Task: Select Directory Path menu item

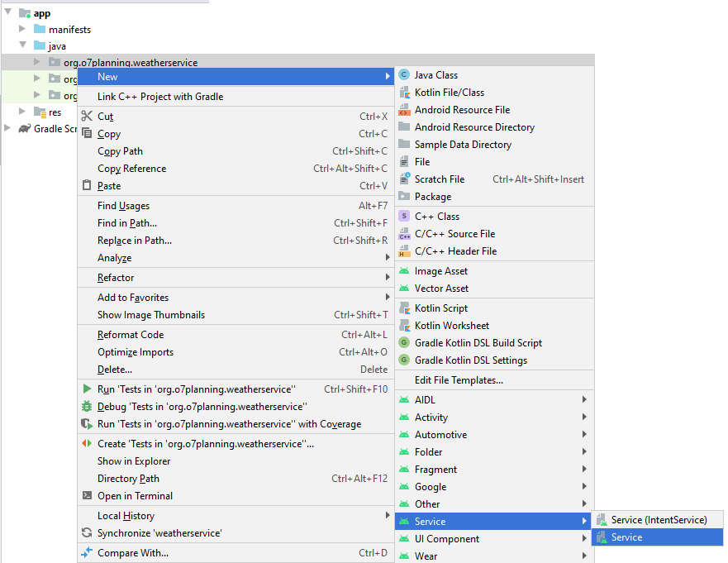Action: (x=236, y=478)
